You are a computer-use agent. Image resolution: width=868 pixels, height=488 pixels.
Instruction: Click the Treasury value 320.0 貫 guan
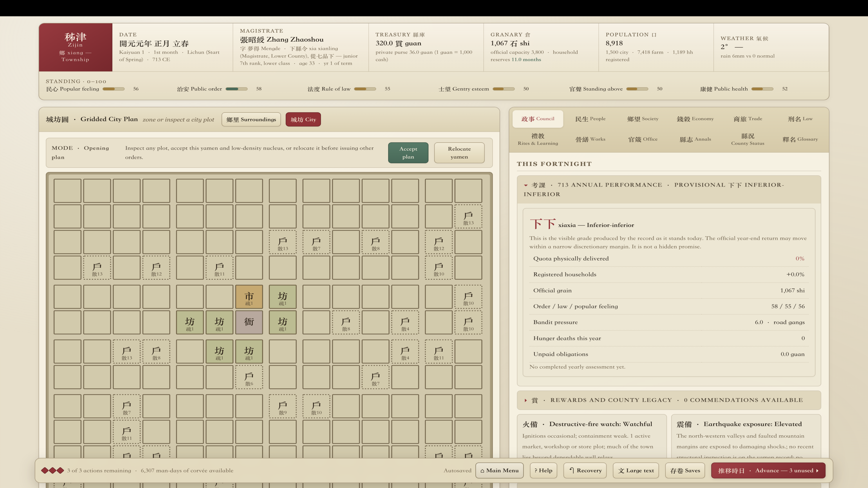tap(398, 43)
